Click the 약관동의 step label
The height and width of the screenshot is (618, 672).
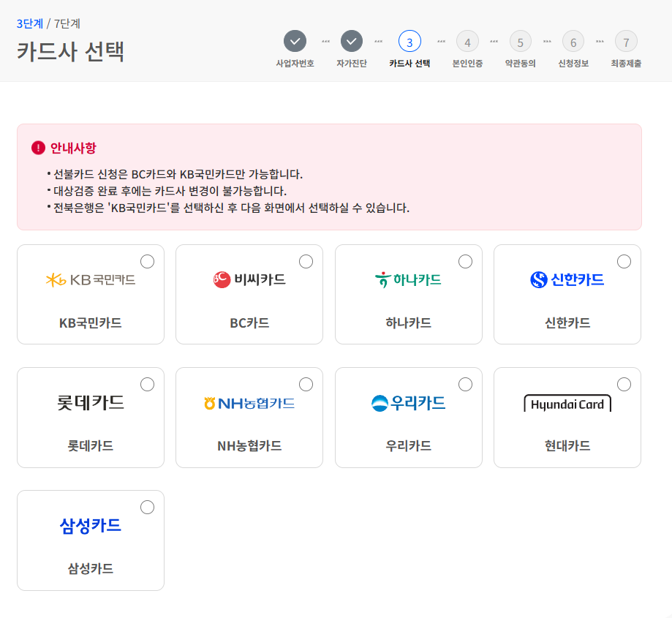(521, 64)
